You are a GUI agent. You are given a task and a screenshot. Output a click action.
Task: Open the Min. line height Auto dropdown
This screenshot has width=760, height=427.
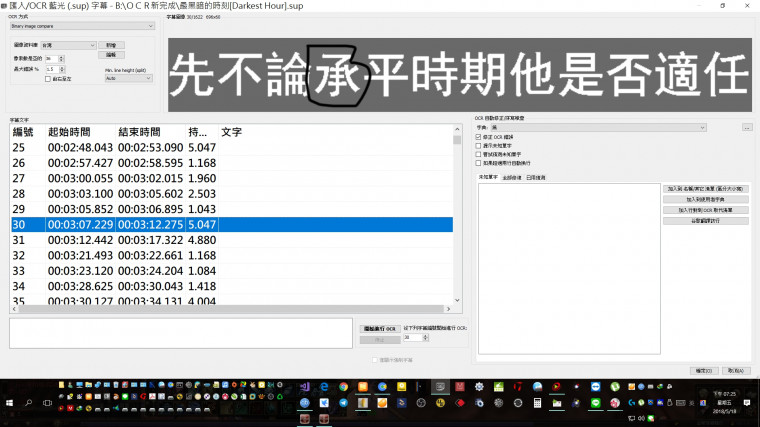point(128,78)
